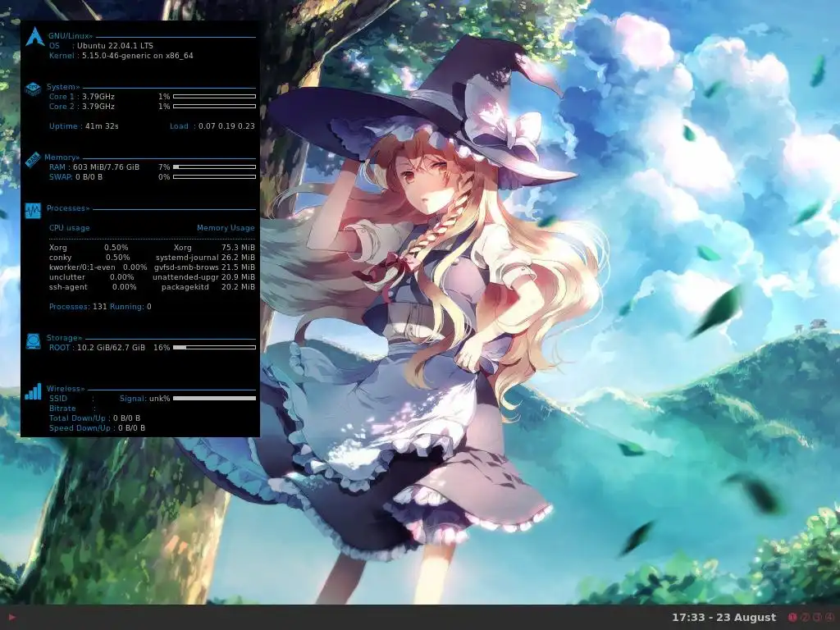Click the systemd-journal 26.2 MiB row
This screenshot has width=840, height=630.
click(x=205, y=258)
